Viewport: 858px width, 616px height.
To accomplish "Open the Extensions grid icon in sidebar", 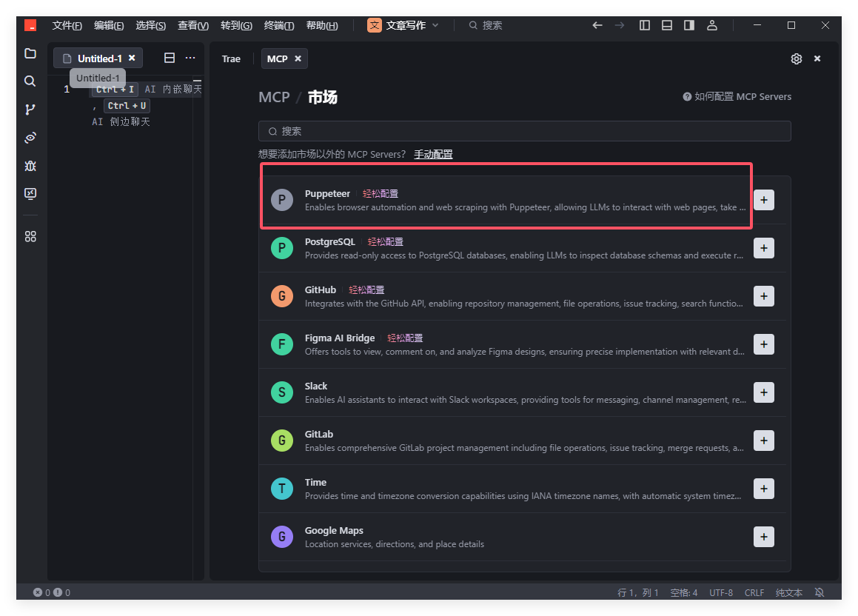I will pyautogui.click(x=30, y=237).
